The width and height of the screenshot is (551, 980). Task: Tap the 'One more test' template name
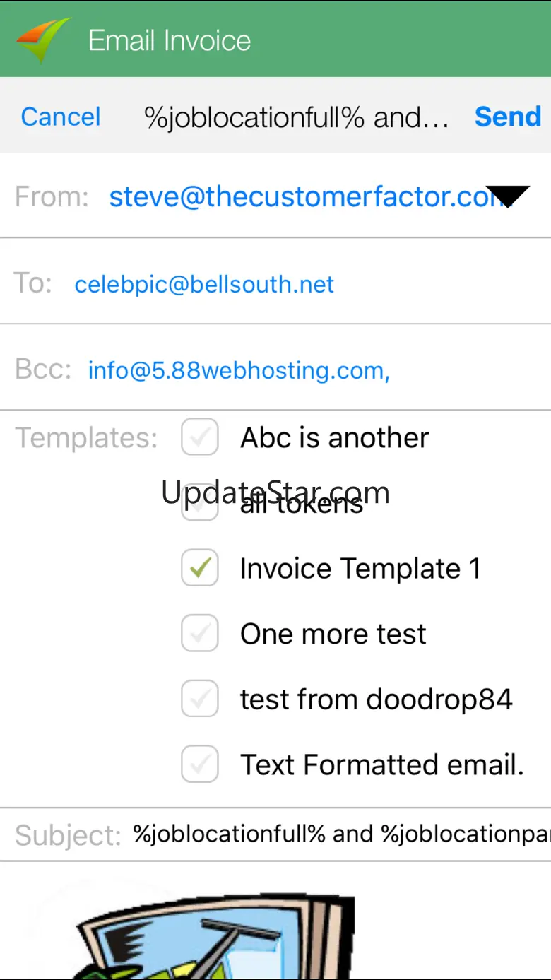(333, 634)
